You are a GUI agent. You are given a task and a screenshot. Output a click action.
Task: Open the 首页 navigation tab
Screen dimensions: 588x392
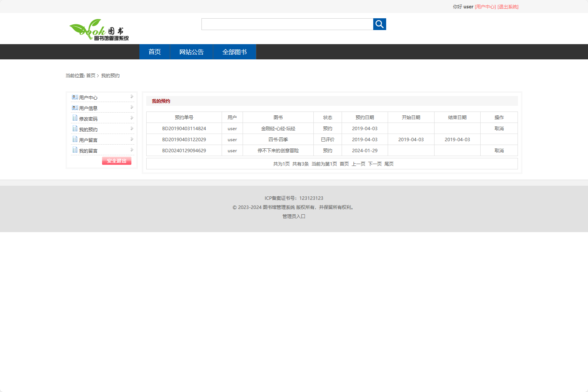click(x=155, y=52)
